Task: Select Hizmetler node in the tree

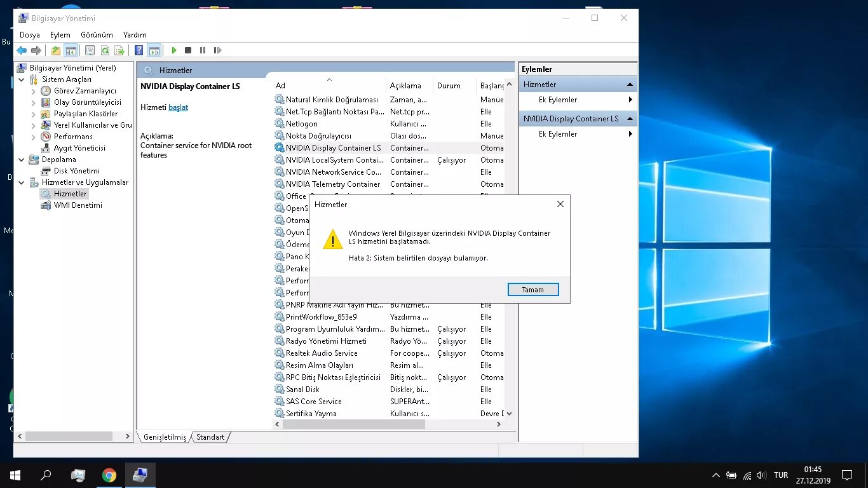Action: 71,194
